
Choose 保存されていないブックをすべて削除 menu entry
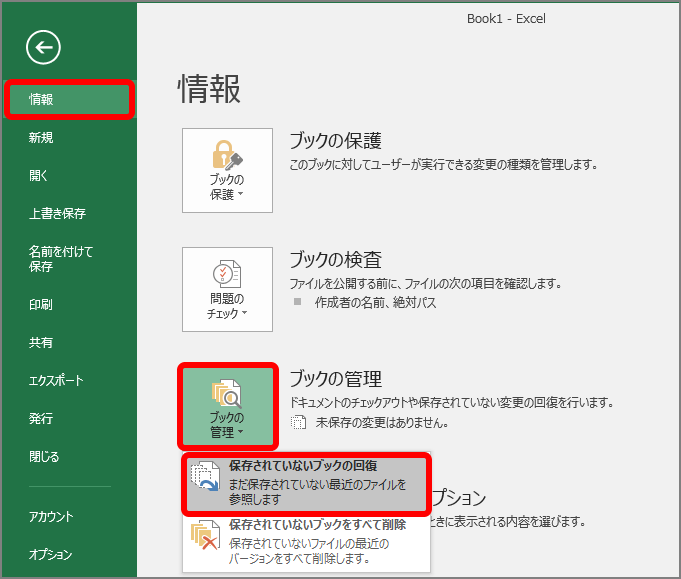tap(306, 542)
